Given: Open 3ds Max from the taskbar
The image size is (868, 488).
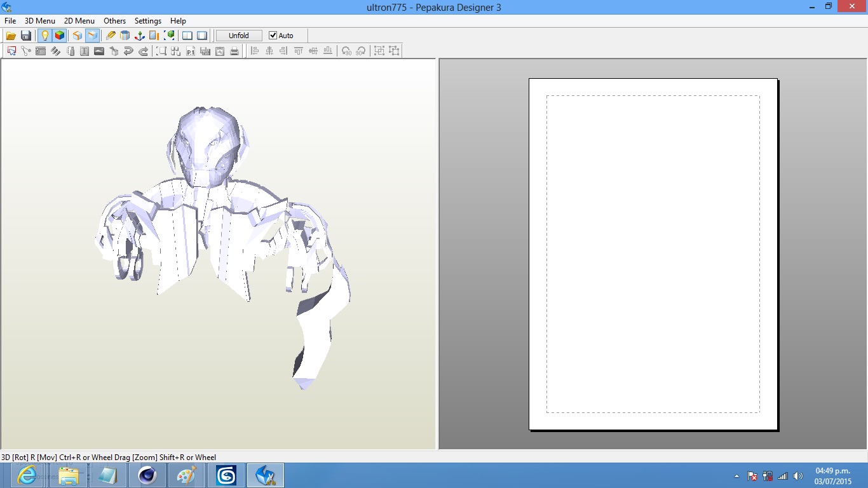Looking at the screenshot, I should point(226,475).
